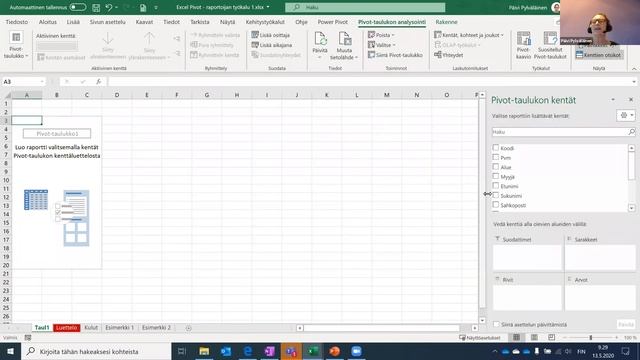The height and width of the screenshot is (360, 640).
Task: Check the Pvm field checkbox
Action: tap(496, 157)
